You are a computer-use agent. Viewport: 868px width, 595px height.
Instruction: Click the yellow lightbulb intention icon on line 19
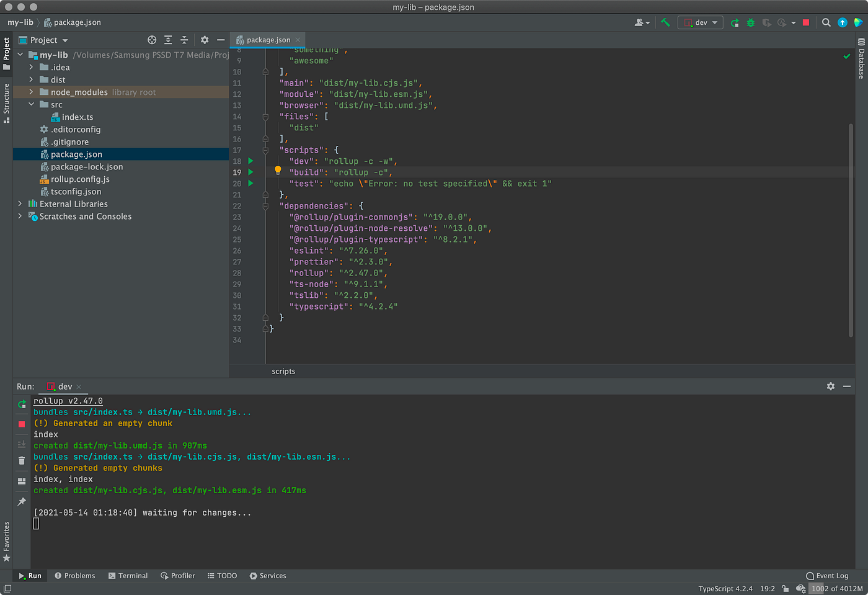[278, 171]
